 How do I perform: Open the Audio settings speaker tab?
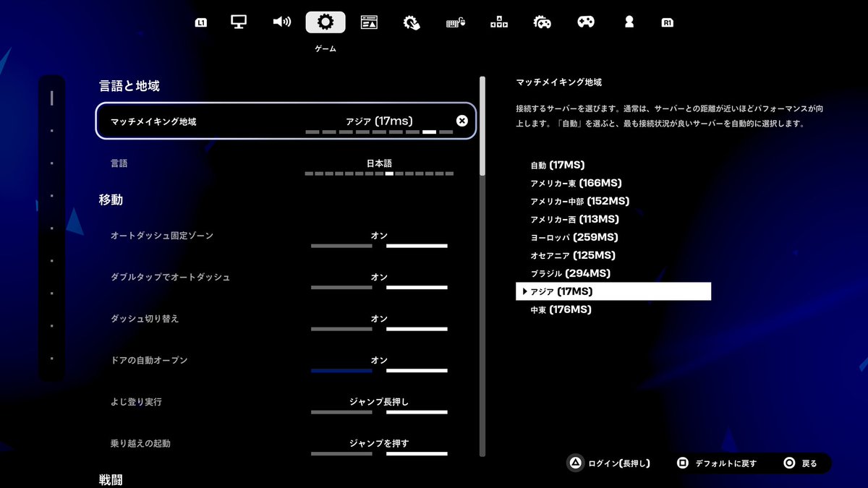[281, 22]
